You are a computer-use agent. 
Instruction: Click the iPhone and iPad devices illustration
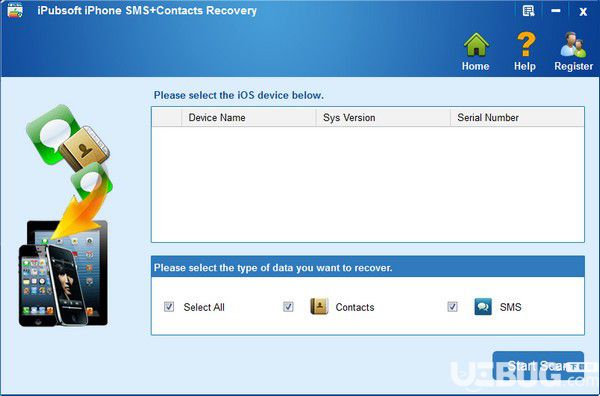pos(63,273)
